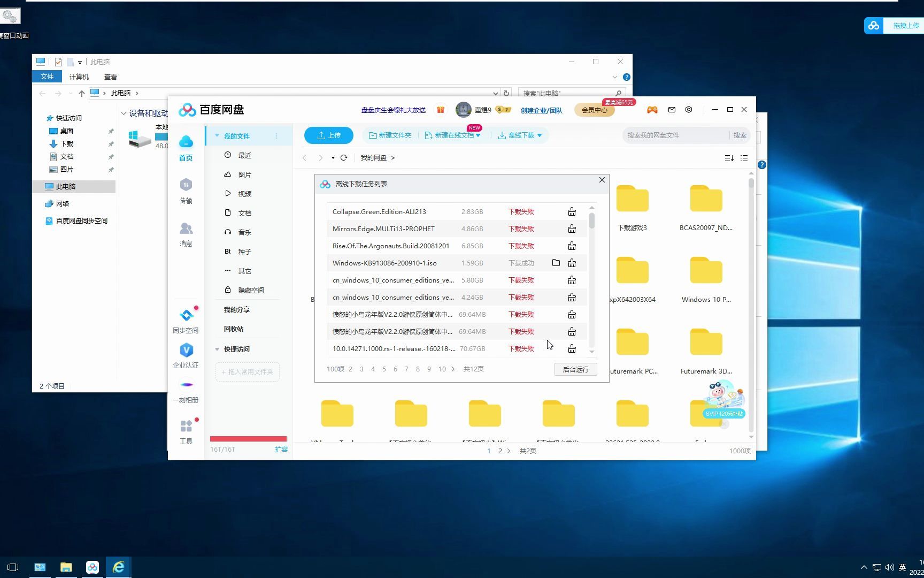Delete Collapse.Green.Edition-ALI213 task with trash icon
The height and width of the screenshot is (578, 924).
pyautogui.click(x=572, y=212)
